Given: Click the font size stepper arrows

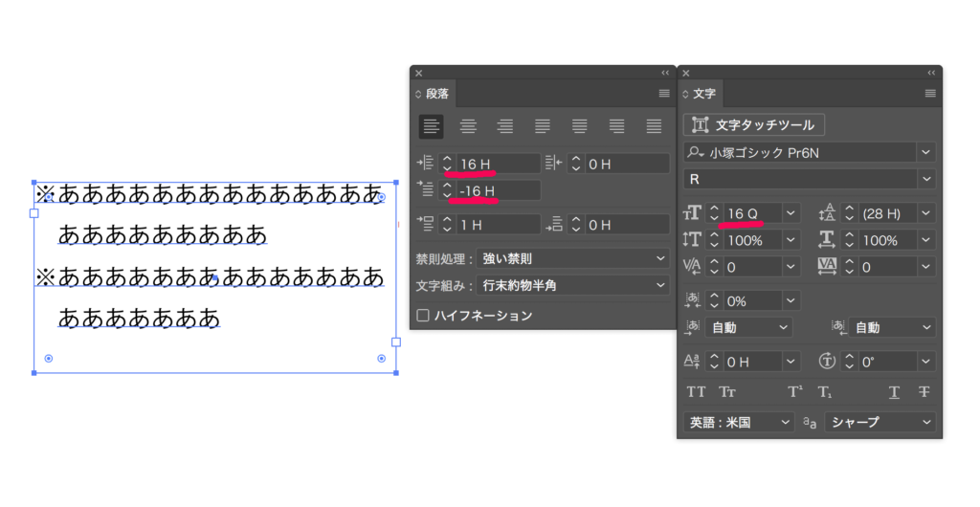Looking at the screenshot, I should point(714,213).
